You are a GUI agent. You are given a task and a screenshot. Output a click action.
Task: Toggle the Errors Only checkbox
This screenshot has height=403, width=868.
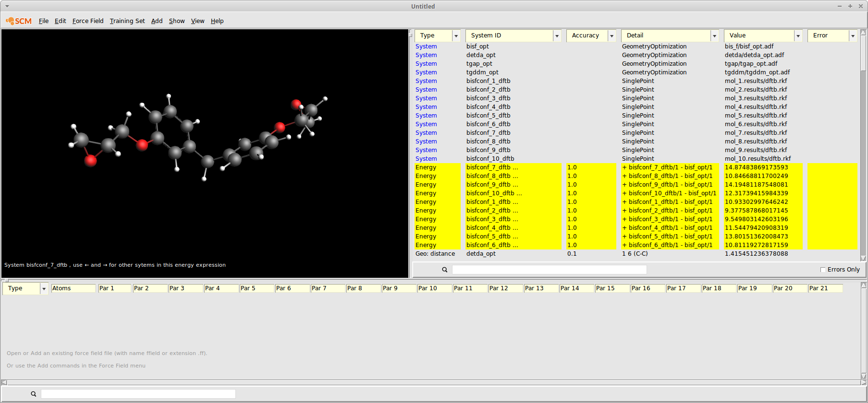click(823, 270)
